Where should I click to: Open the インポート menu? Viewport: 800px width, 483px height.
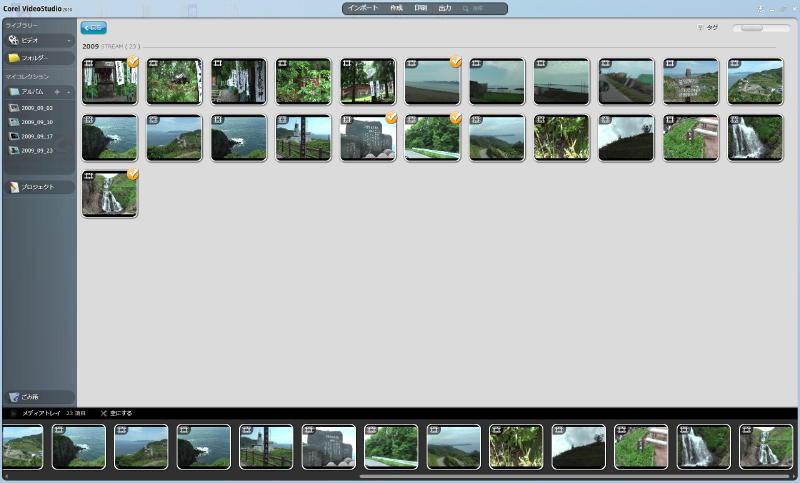pyautogui.click(x=362, y=8)
